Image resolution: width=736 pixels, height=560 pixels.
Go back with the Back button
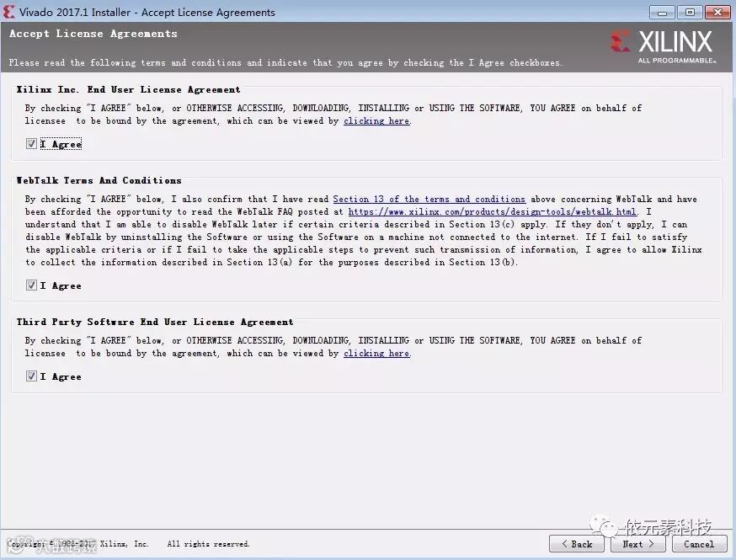click(578, 543)
